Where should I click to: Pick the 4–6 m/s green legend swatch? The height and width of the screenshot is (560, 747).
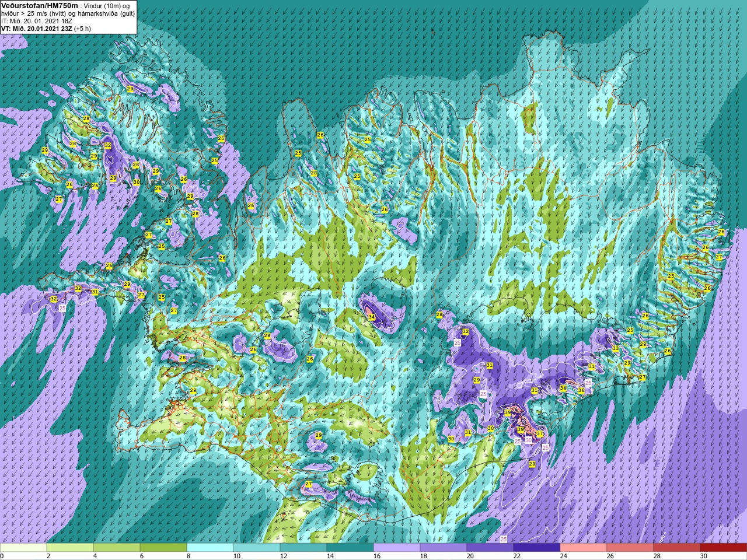point(117,548)
